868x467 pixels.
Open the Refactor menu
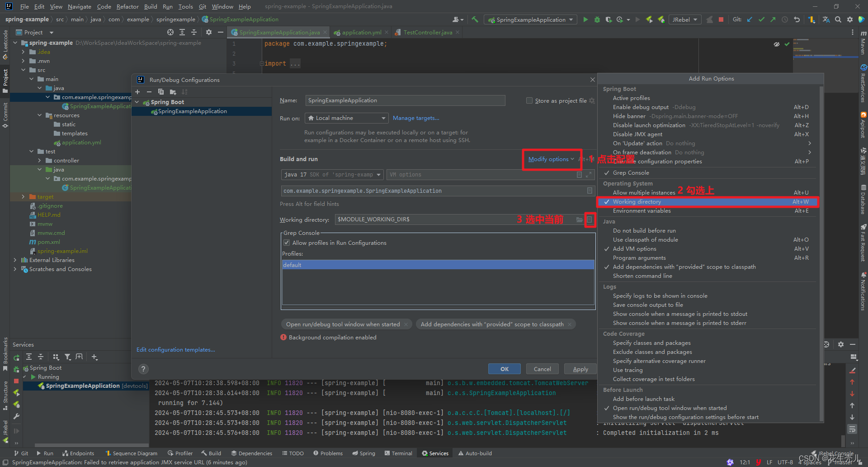point(127,6)
